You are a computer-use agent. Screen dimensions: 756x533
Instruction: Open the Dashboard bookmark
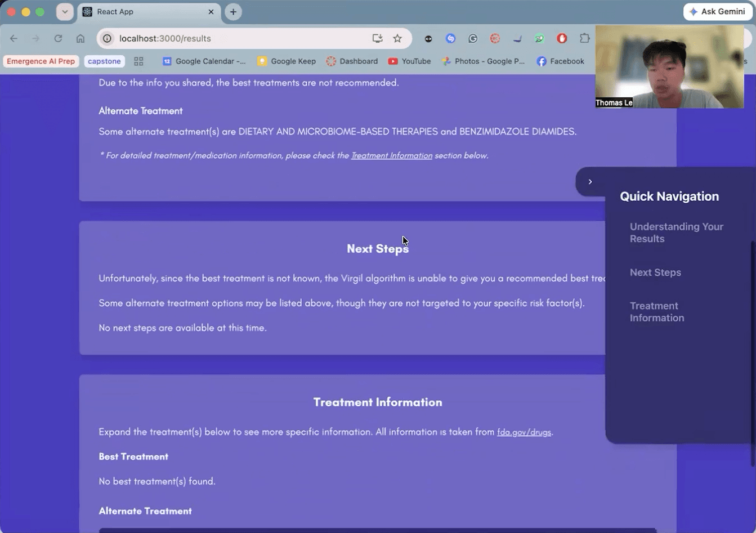[x=352, y=61]
